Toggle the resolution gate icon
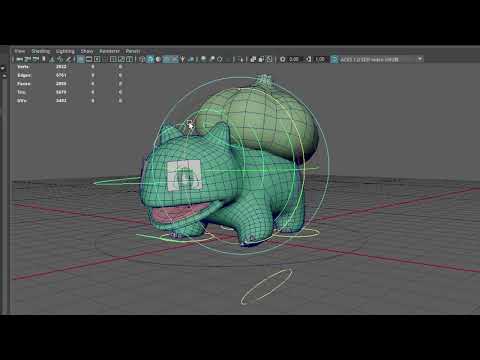The image size is (480, 360). click(x=97, y=59)
